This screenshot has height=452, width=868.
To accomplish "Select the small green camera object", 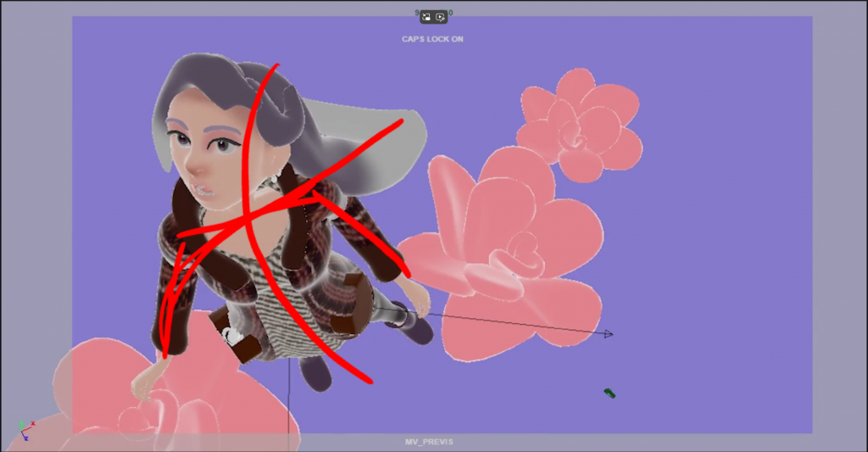I will pyautogui.click(x=609, y=393).
